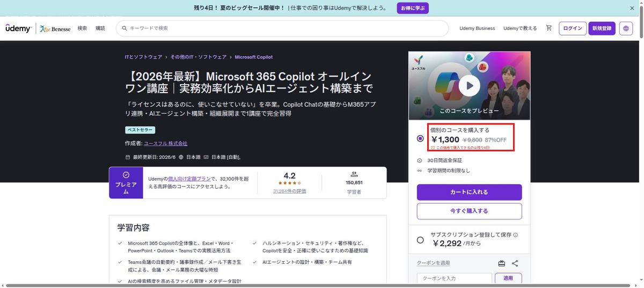Click the 4.2 rating number
The width and height of the screenshot is (644, 288).
289,176
